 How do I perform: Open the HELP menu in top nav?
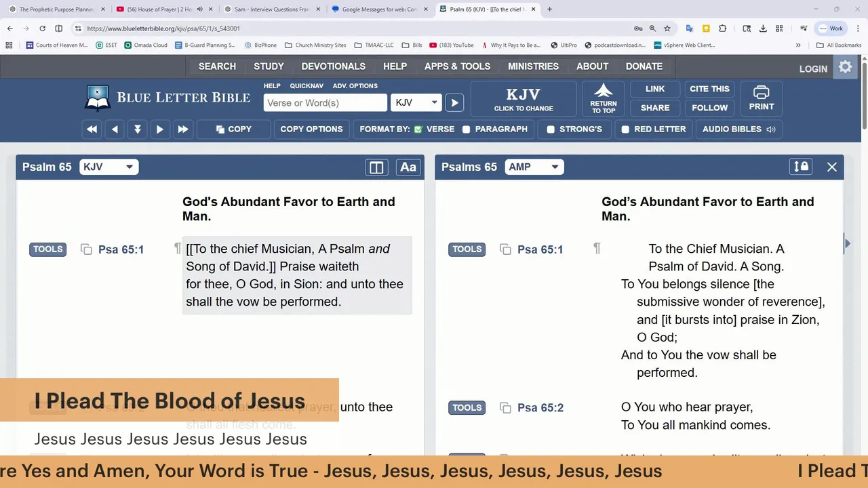[395, 66]
